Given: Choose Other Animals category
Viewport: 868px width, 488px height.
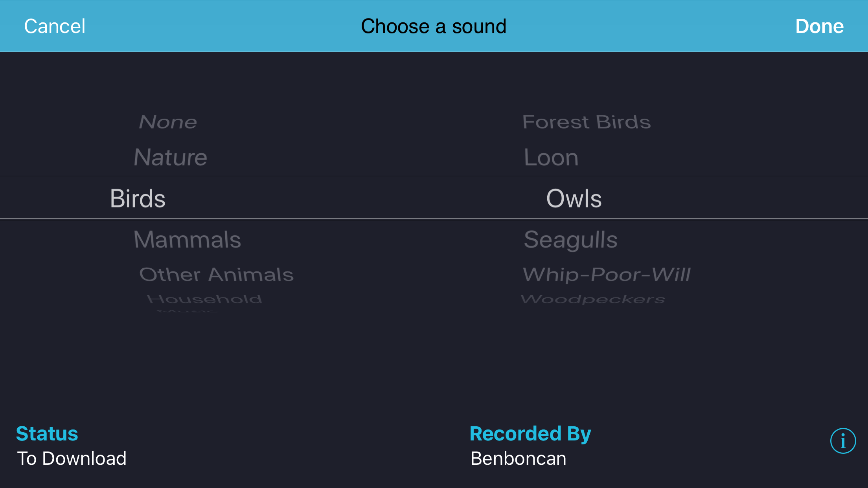Looking at the screenshot, I should (x=216, y=274).
